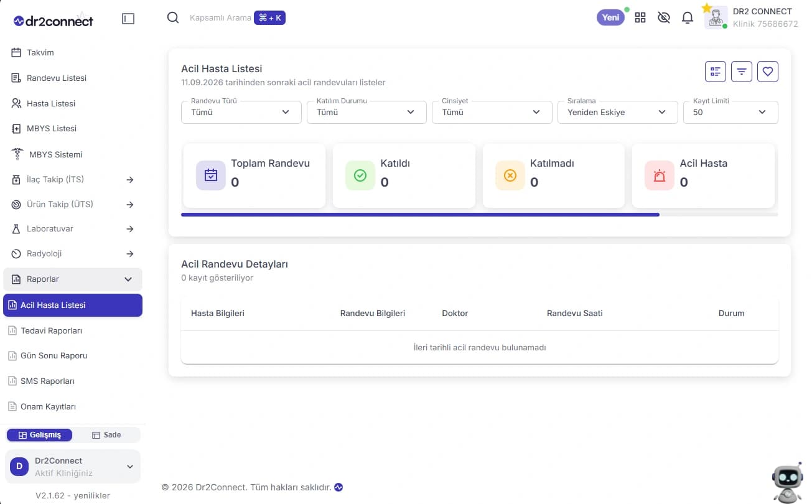Open the search magnifier icon
The height and width of the screenshot is (504, 812).
coord(173,17)
